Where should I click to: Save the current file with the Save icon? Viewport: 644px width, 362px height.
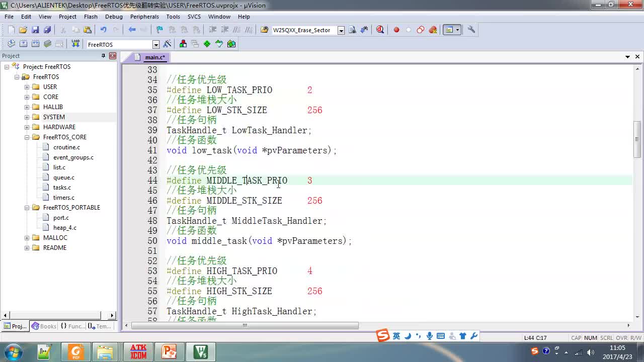[35, 30]
